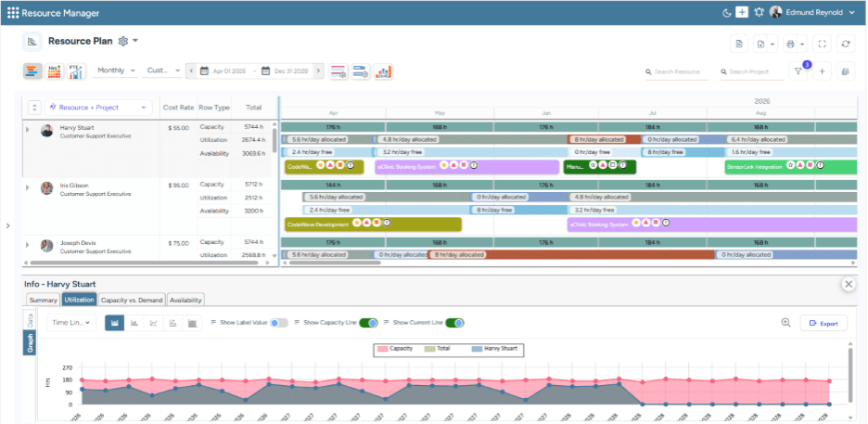Open the colorful bar chart report icon

383,71
